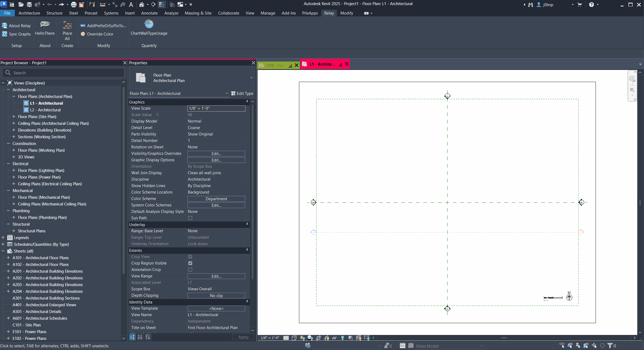644x350 pixels.
Task: Collapse the Electrical views group
Action: point(8,163)
